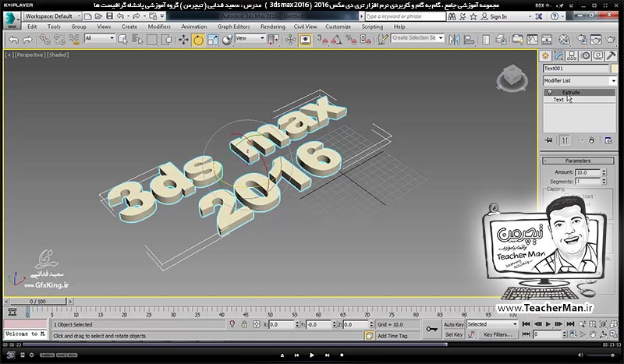Toggle the Spinner Snap icon
This screenshot has height=364, width=624.
[x=365, y=40]
